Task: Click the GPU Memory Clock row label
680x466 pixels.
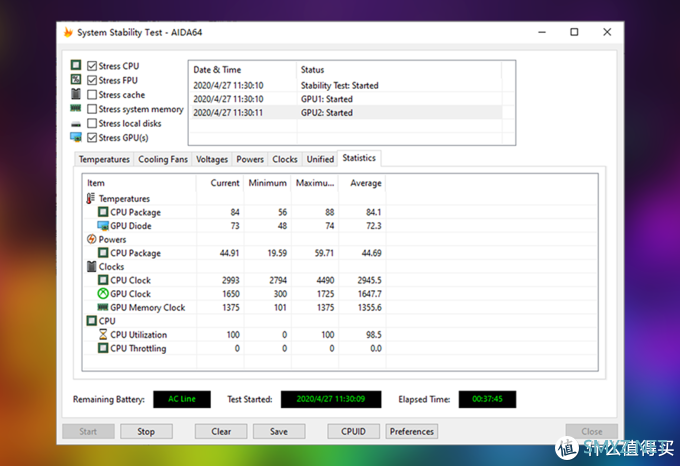Action: [147, 307]
